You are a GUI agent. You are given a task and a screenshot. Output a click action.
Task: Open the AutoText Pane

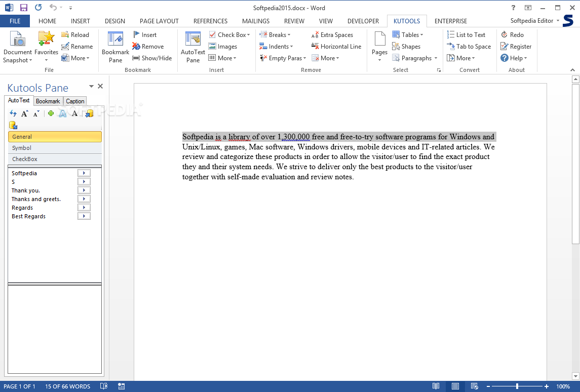tap(192, 47)
